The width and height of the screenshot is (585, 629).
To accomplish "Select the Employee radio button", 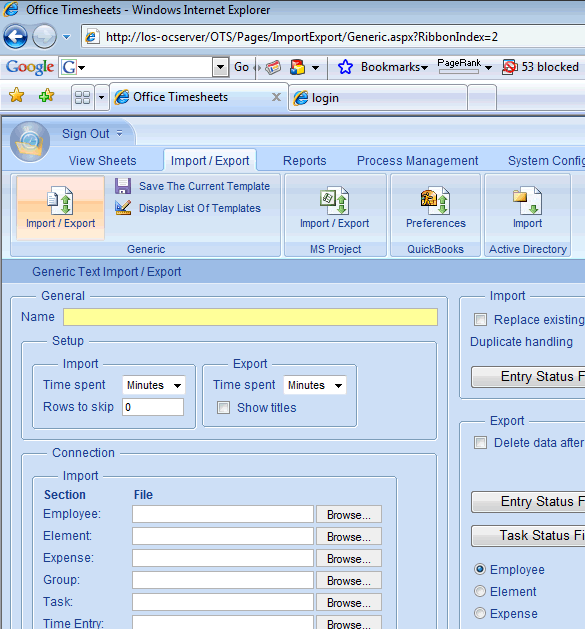I will (480, 569).
